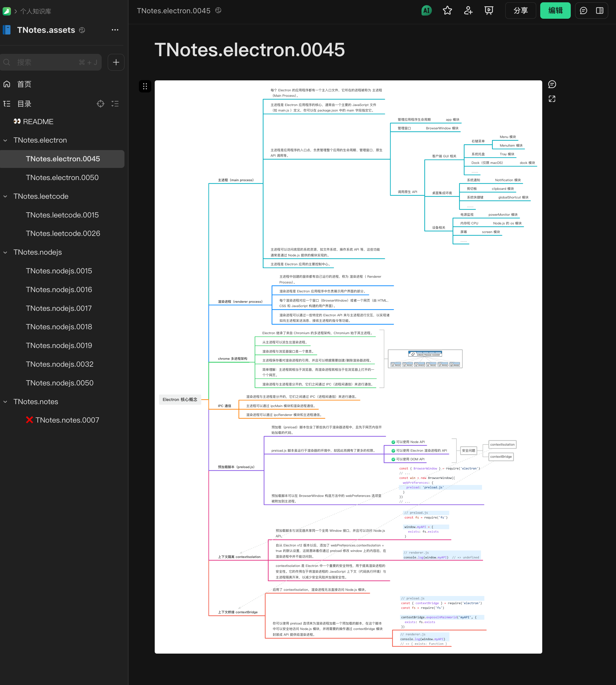Click the green 编辑 edit button
This screenshot has width=616, height=685.
coord(555,10)
